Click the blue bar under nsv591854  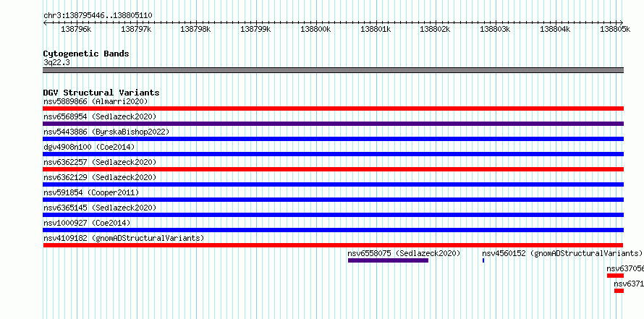334,200
